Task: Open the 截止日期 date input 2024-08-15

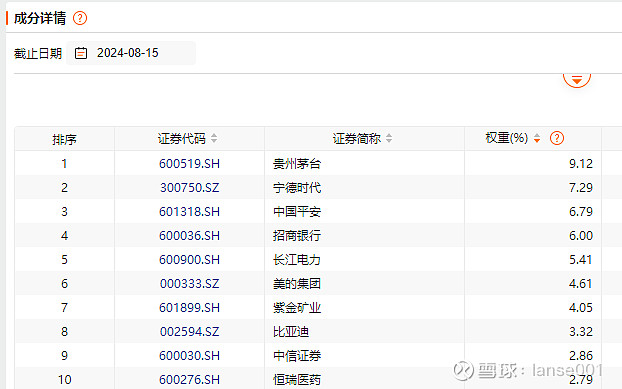Action: 131,53
